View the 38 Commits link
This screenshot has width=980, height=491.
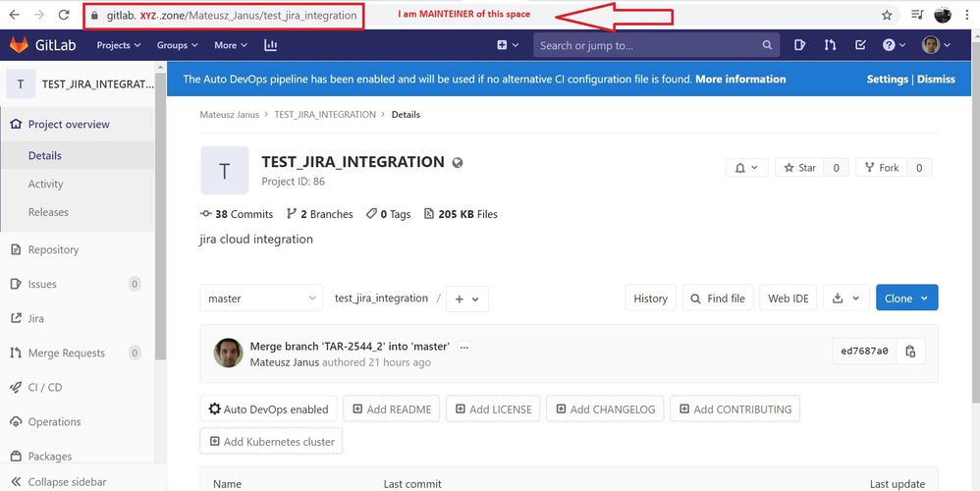[x=237, y=214]
